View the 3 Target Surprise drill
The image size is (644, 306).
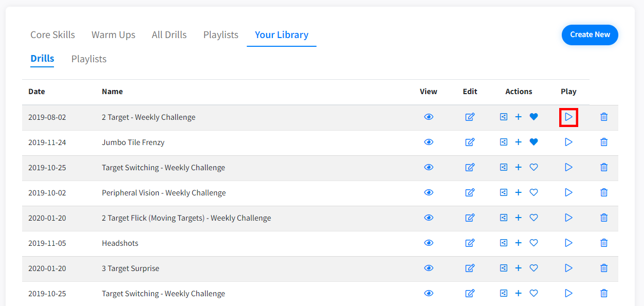[429, 268]
